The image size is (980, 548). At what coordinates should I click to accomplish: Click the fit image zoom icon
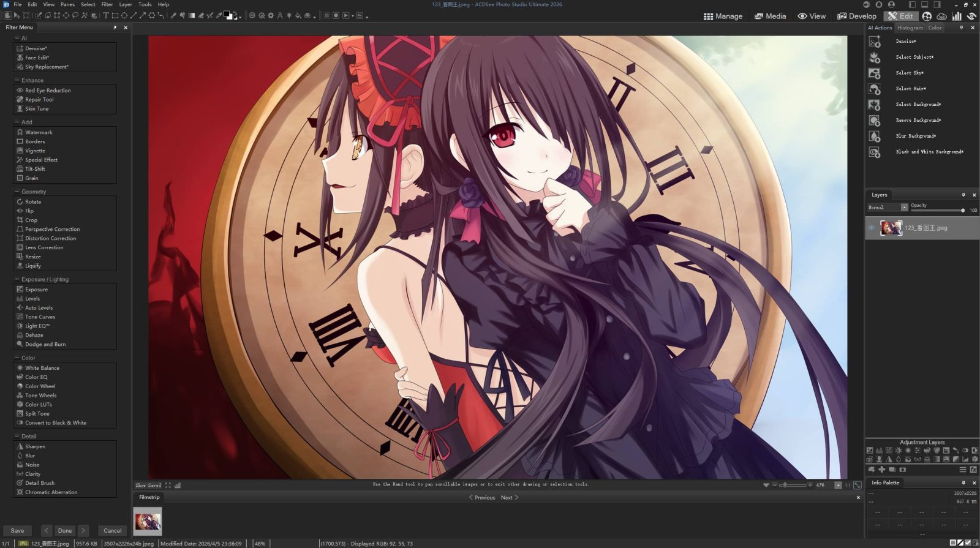[x=858, y=485]
